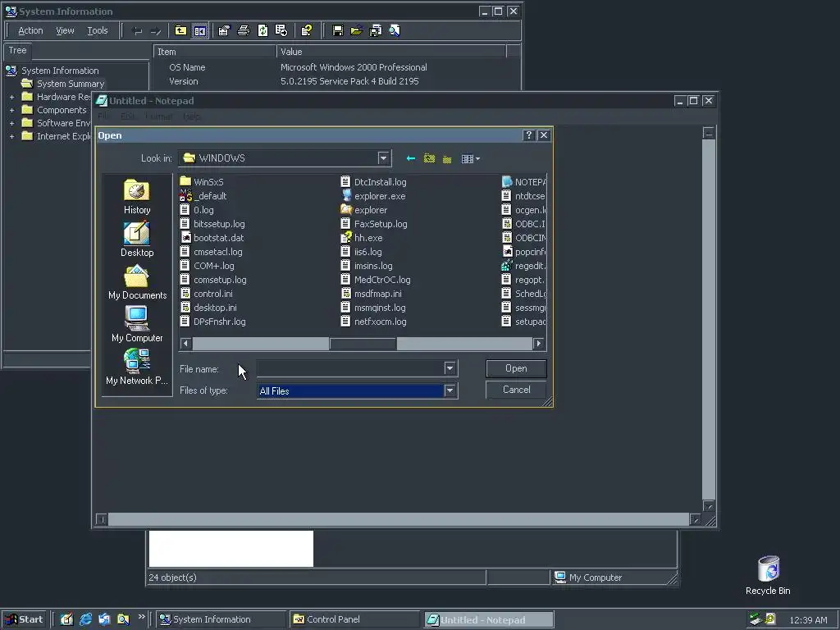Viewport: 840px width, 630px height.
Task: Toggle Show/Hide Console Tree icon in System Information
Action: pyautogui.click(x=200, y=30)
